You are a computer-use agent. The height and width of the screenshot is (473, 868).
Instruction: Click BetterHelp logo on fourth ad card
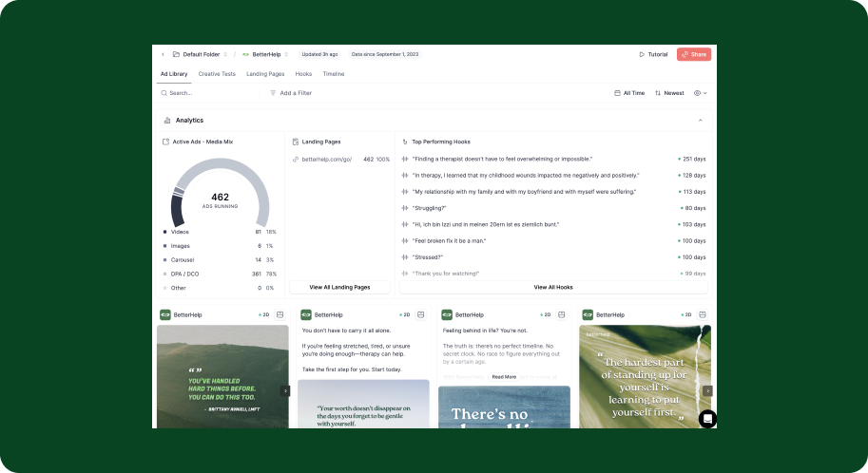(588, 314)
